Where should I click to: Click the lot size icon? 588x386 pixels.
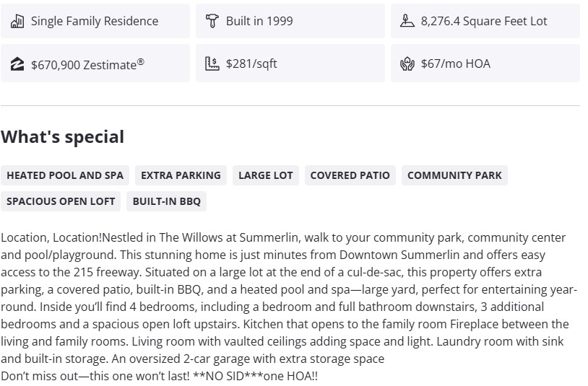click(x=407, y=21)
